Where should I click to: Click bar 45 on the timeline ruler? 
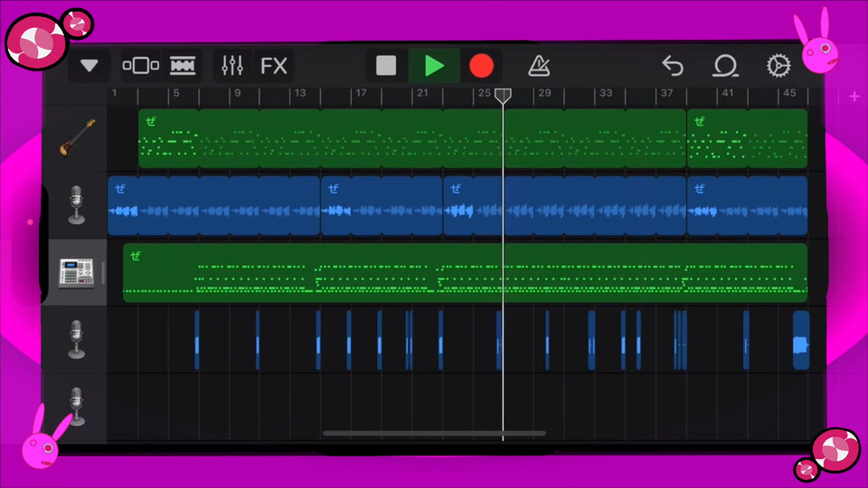pos(789,93)
